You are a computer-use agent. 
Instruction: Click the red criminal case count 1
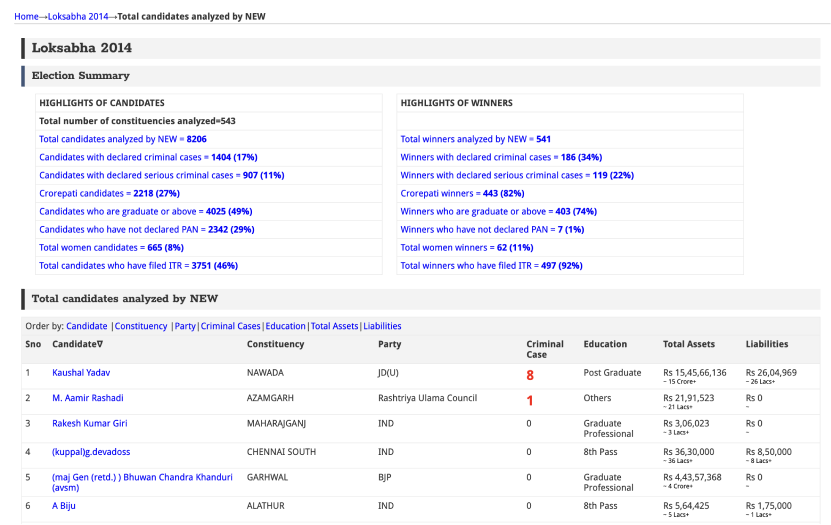(530, 401)
